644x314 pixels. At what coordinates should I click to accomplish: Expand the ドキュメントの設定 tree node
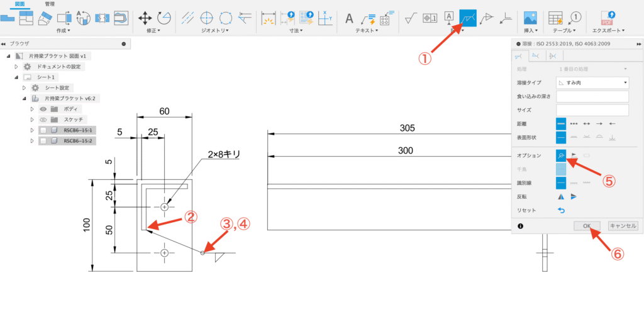click(17, 67)
